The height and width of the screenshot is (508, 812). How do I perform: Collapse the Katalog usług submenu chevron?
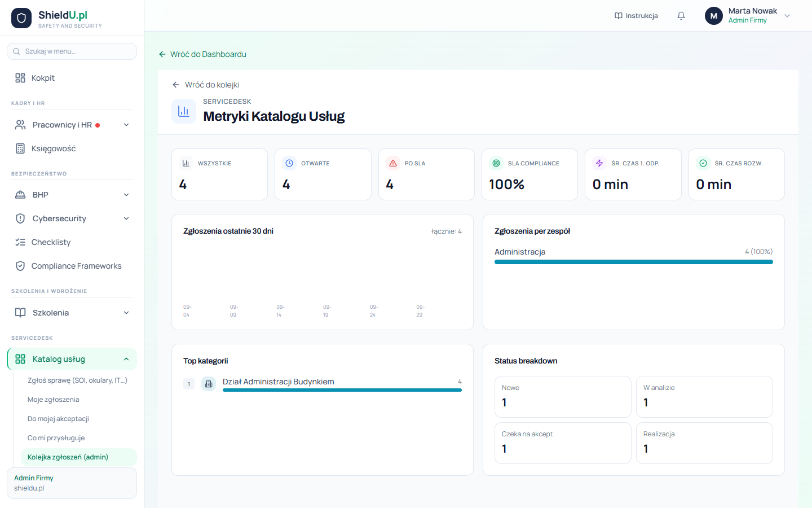[x=126, y=359]
